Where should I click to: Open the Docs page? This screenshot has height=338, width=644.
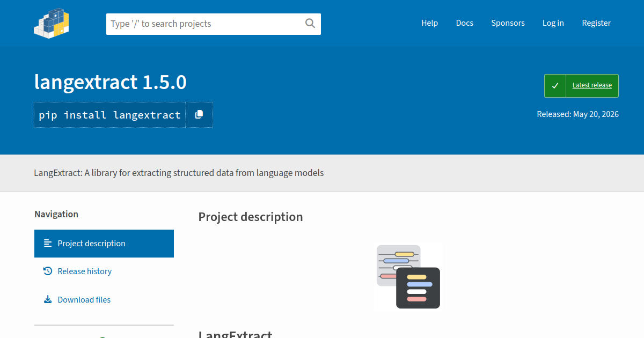pyautogui.click(x=465, y=23)
